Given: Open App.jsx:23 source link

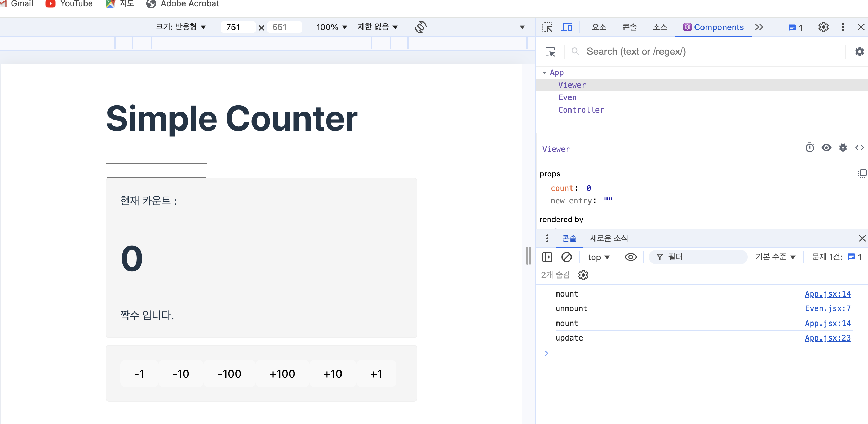Looking at the screenshot, I should coord(828,338).
